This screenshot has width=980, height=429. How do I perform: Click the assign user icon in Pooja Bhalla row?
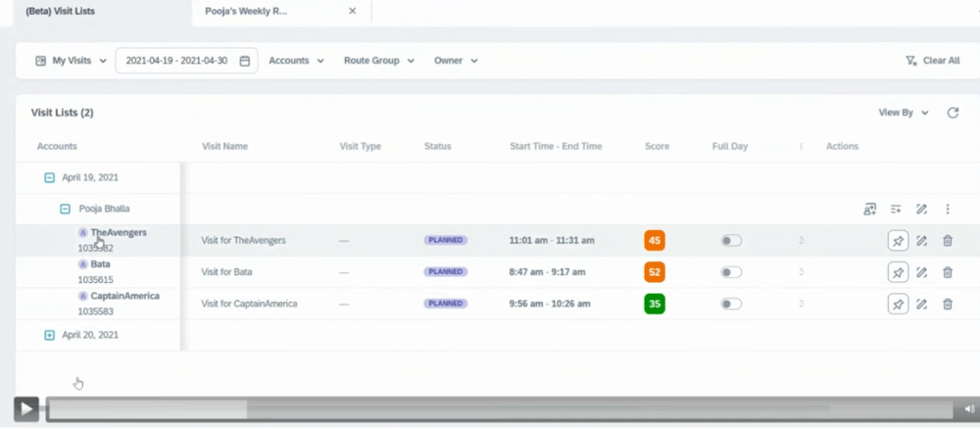pos(869,210)
